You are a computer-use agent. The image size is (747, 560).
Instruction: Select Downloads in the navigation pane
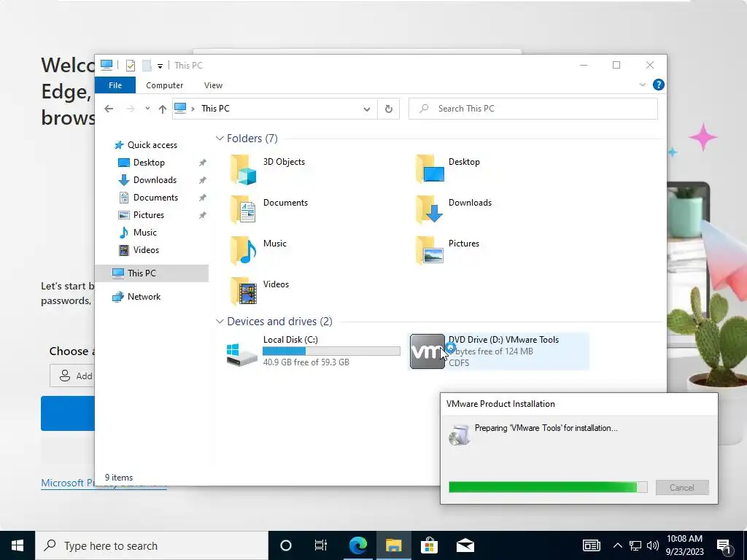(155, 180)
